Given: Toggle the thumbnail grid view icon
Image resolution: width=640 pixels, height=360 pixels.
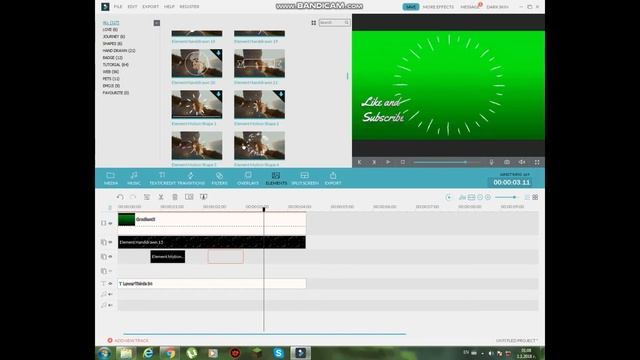Looking at the screenshot, I should click(x=313, y=23).
